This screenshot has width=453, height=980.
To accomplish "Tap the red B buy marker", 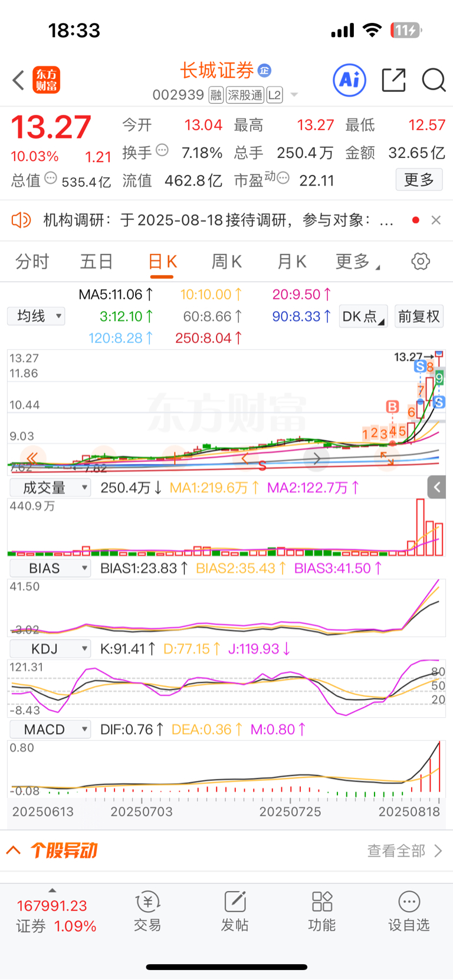I will (392, 407).
